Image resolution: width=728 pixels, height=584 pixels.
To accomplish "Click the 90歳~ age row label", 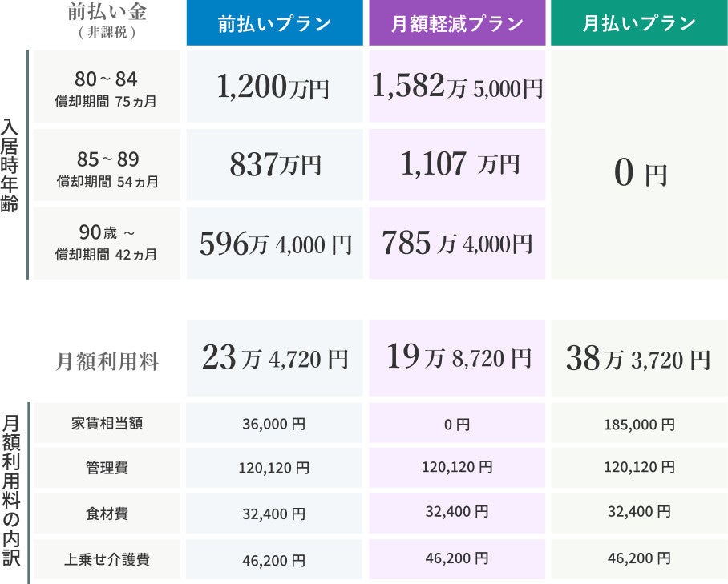I will tap(107, 242).
